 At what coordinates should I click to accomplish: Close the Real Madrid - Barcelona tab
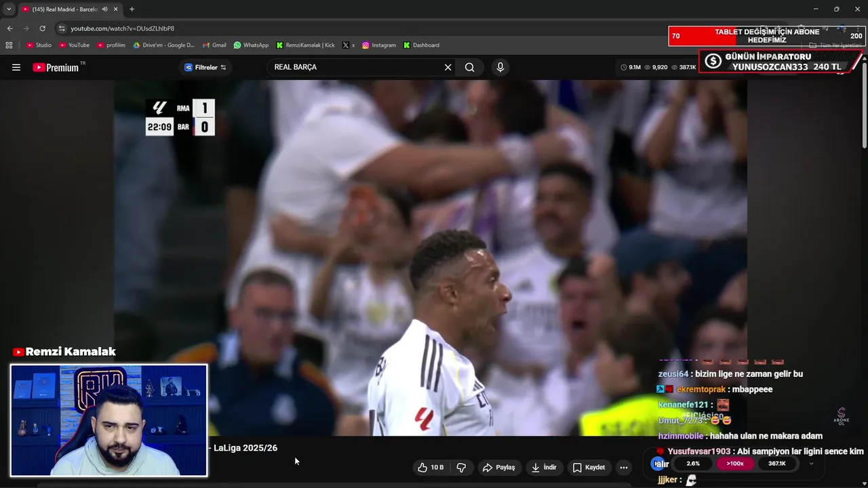click(x=116, y=9)
